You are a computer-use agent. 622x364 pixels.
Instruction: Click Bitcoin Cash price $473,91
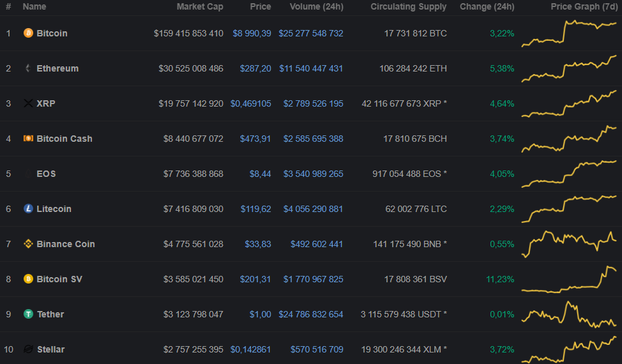[255, 139]
